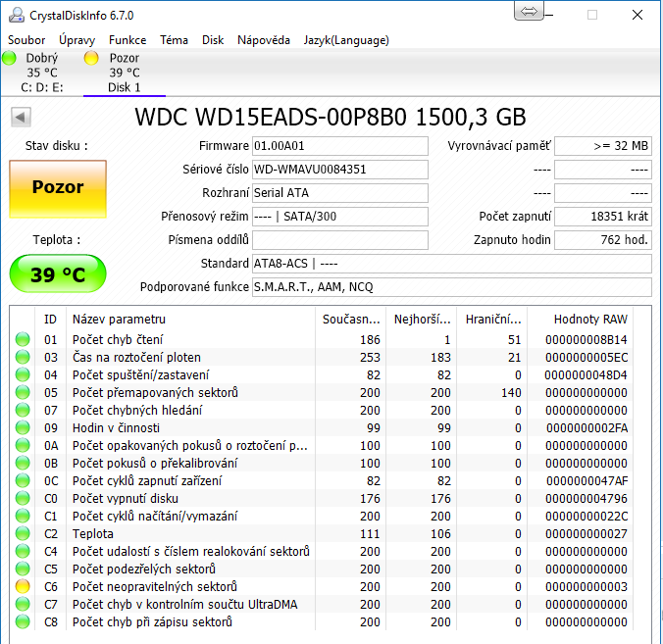
Task: Open the Nápověda menu
Action: (264, 40)
